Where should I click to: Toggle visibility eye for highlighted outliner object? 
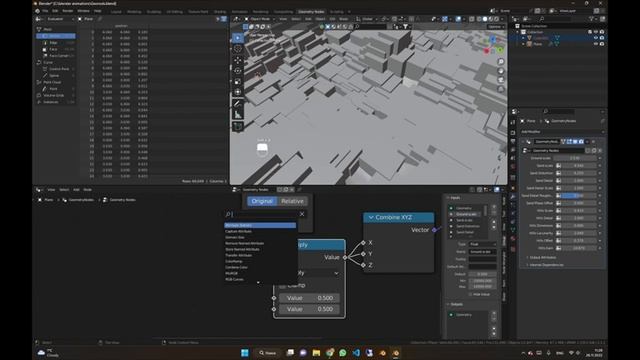coord(596,38)
